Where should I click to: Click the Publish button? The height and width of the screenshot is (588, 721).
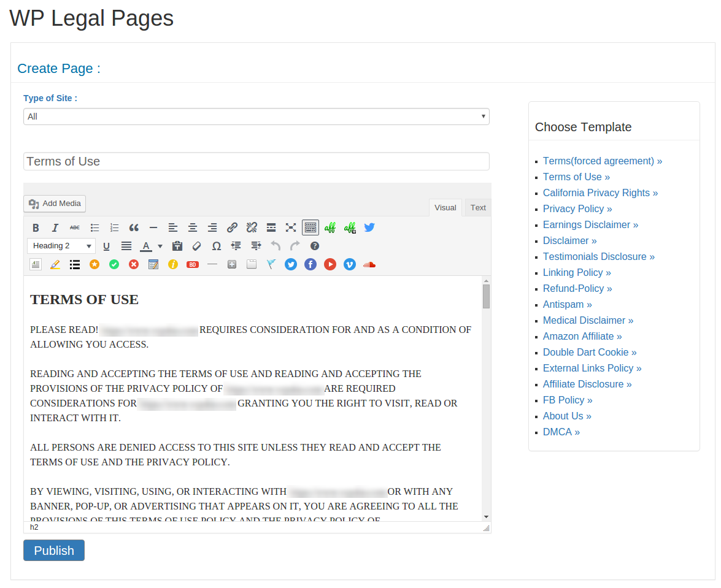54,550
